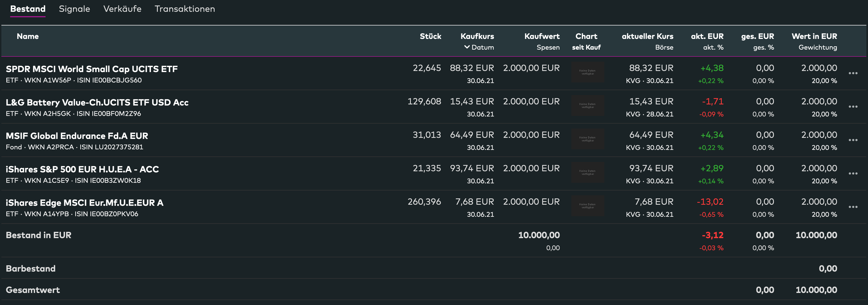
Task: Click chart thumbnail for iShares Edge MSCI row
Action: pyautogui.click(x=587, y=206)
